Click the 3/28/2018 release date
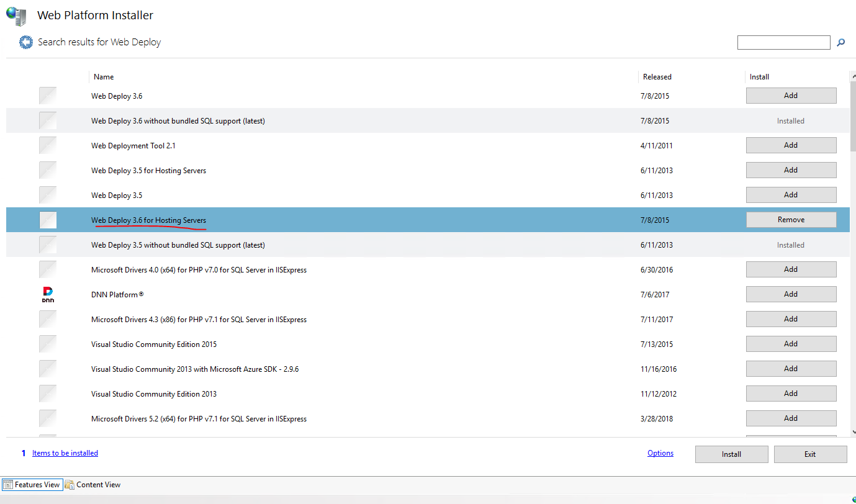Screen dimensions: 856x504 click(x=658, y=418)
